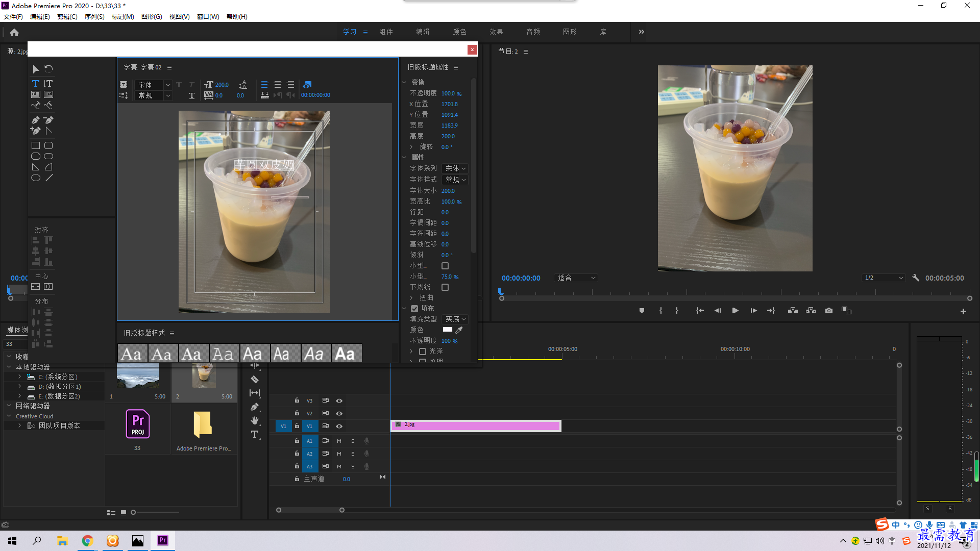This screenshot has height=551, width=980.
Task: Enable the sheen checkbox
Action: coord(423,352)
